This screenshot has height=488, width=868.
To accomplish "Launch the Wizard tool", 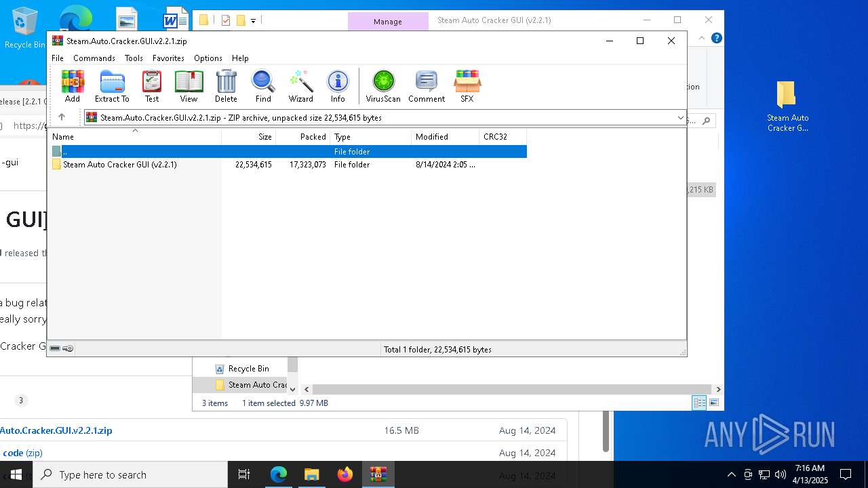I will [300, 86].
